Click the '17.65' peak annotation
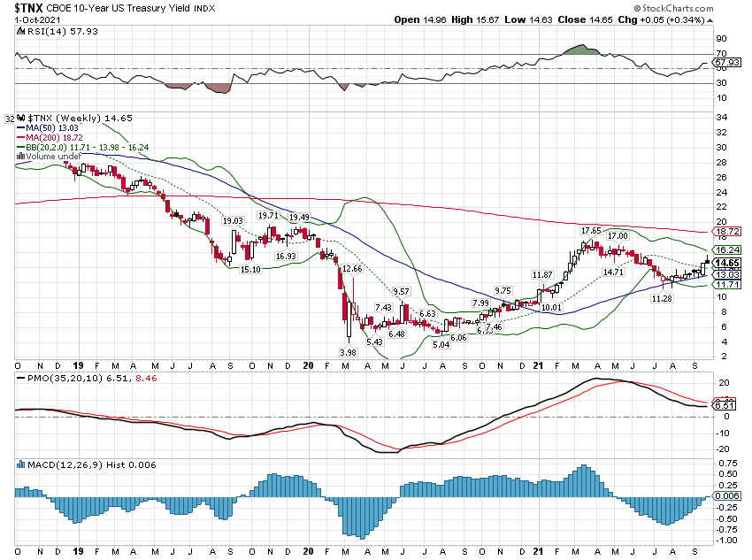Screen dimensions: 752x560 pyautogui.click(x=591, y=231)
